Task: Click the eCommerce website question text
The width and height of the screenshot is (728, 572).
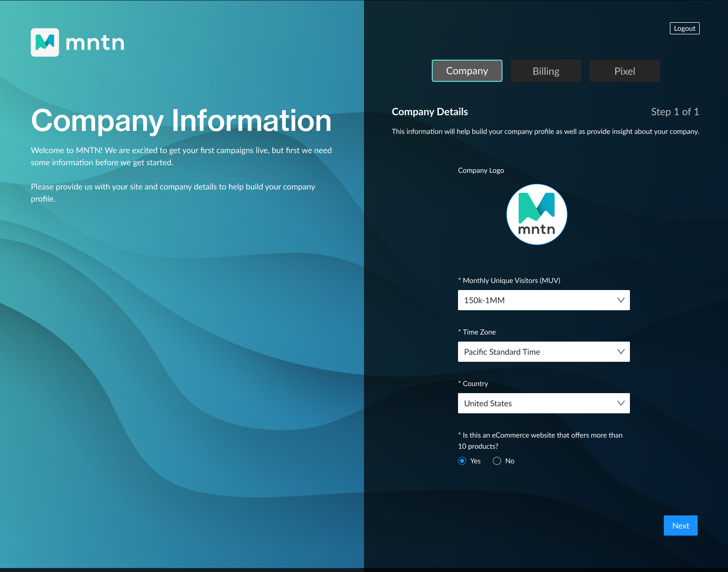Action: click(540, 441)
